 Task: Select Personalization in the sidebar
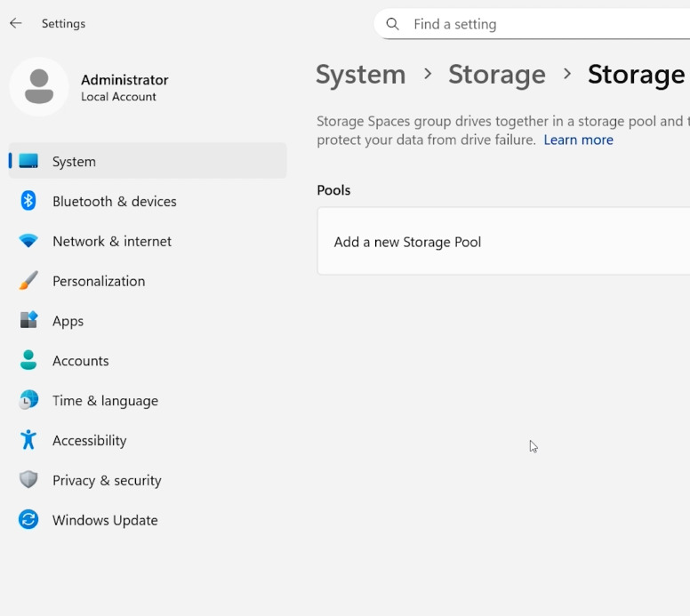148,281
